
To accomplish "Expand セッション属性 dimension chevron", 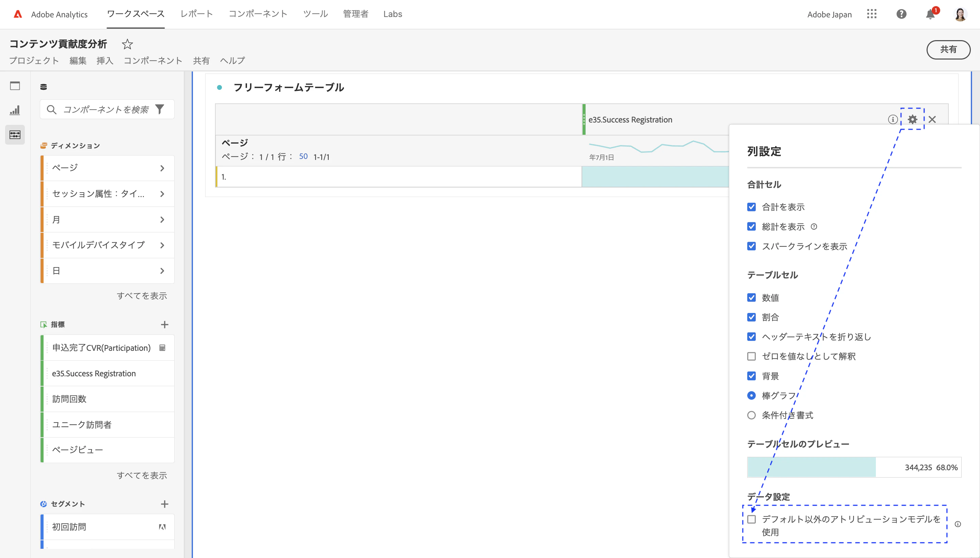I will click(163, 194).
